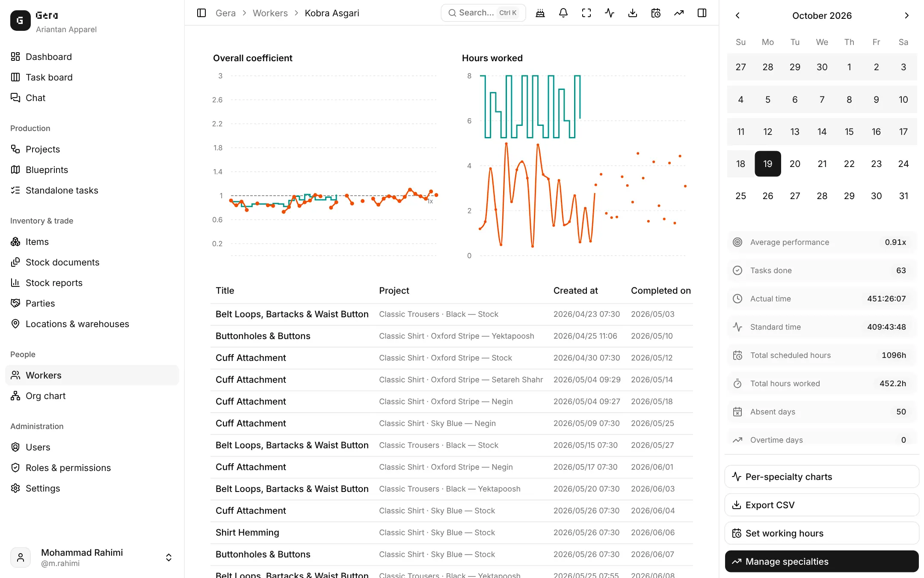924x578 pixels.
Task: Open Locations & warehouses
Action: click(x=92, y=324)
